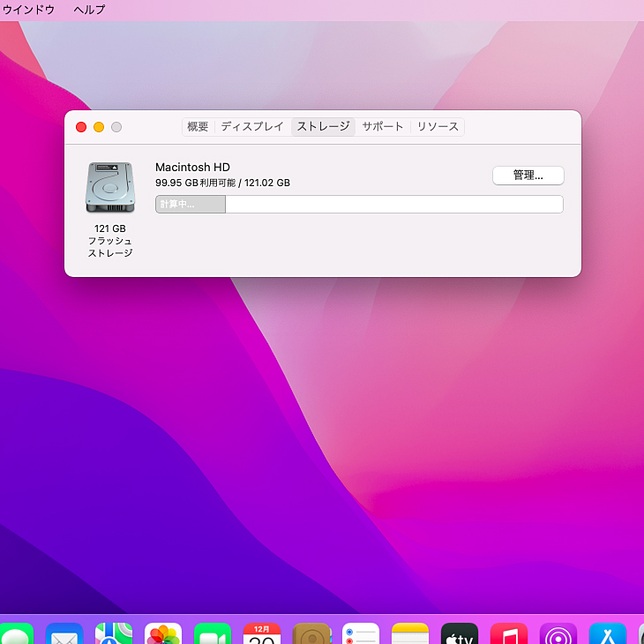This screenshot has width=644, height=644.
Task: Launch Podcasts from the Dock
Action: tap(558, 633)
